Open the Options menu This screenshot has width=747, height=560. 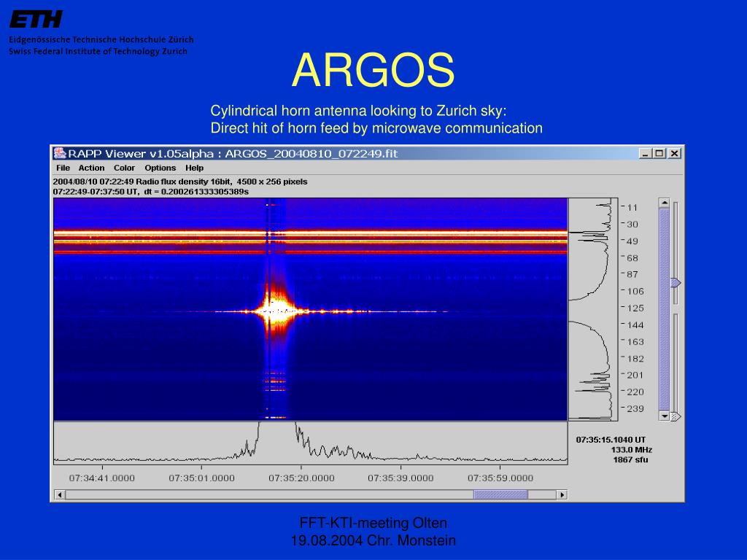coord(160,168)
